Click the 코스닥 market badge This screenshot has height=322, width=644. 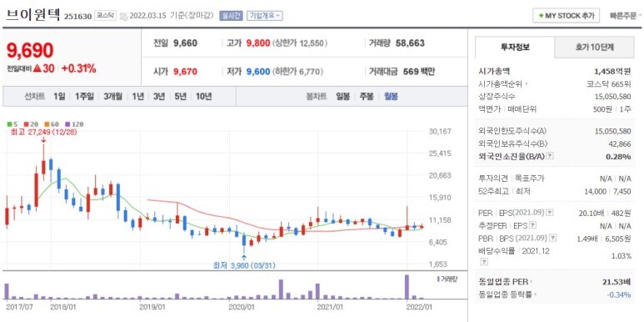(x=106, y=16)
